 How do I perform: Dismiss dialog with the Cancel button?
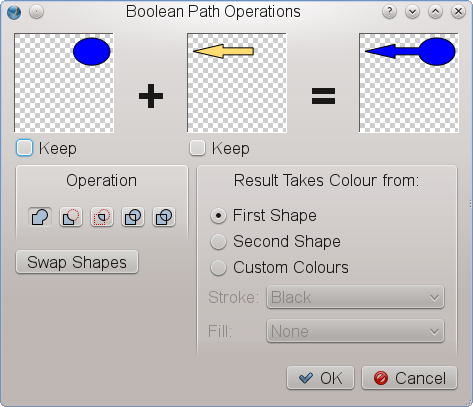[x=410, y=378]
